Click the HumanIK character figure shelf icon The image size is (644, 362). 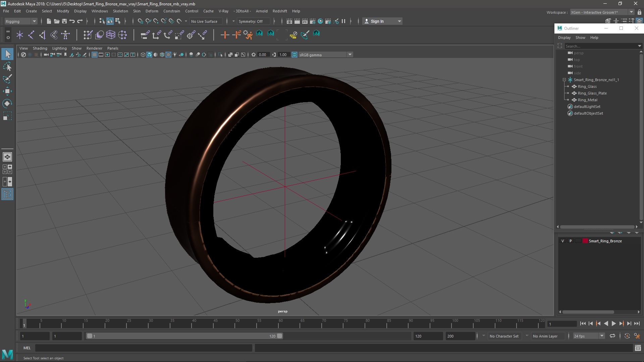(65, 35)
